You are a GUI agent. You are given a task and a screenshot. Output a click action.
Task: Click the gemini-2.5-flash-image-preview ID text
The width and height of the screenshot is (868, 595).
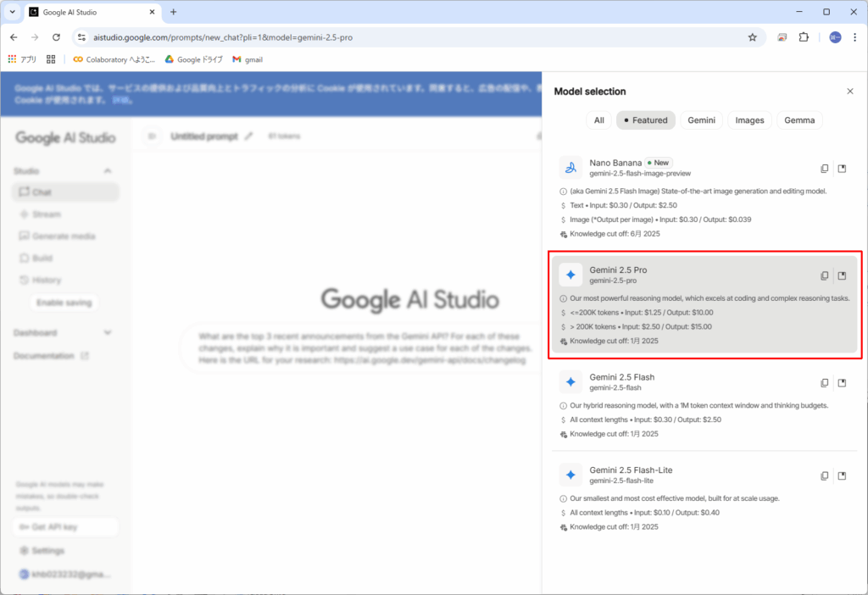click(640, 173)
